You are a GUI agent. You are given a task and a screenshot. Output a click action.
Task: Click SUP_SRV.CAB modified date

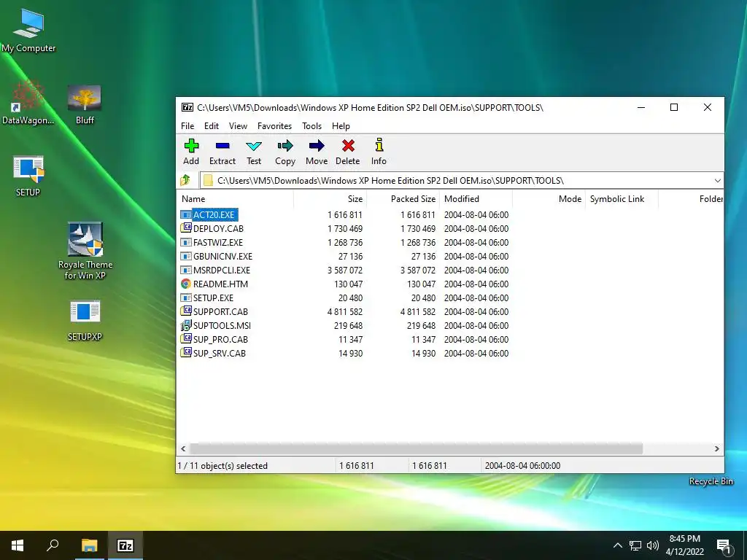pyautogui.click(x=476, y=354)
